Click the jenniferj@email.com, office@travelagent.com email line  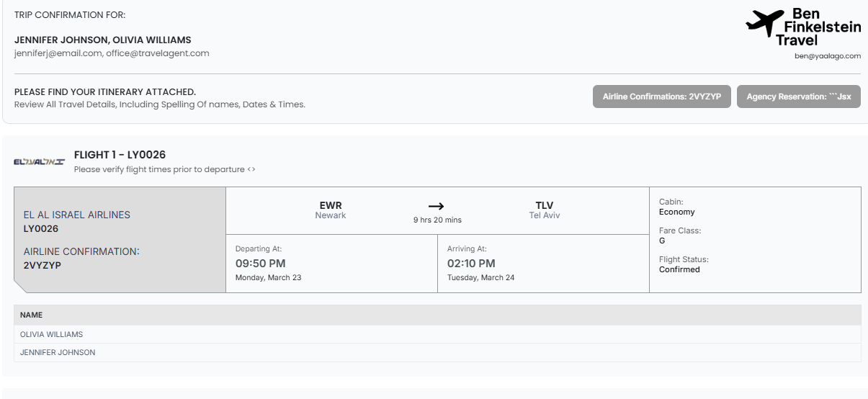(x=112, y=53)
